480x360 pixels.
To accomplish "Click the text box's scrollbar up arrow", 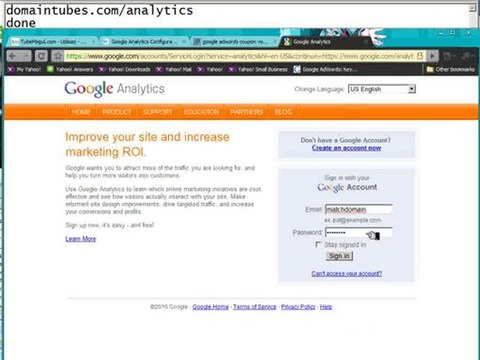I will (x=472, y=8).
